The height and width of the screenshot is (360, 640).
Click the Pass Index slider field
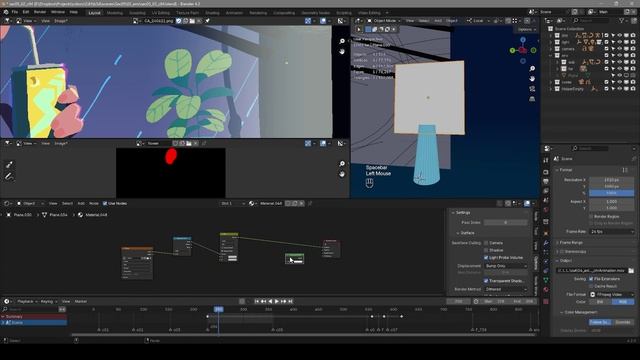coord(505,222)
